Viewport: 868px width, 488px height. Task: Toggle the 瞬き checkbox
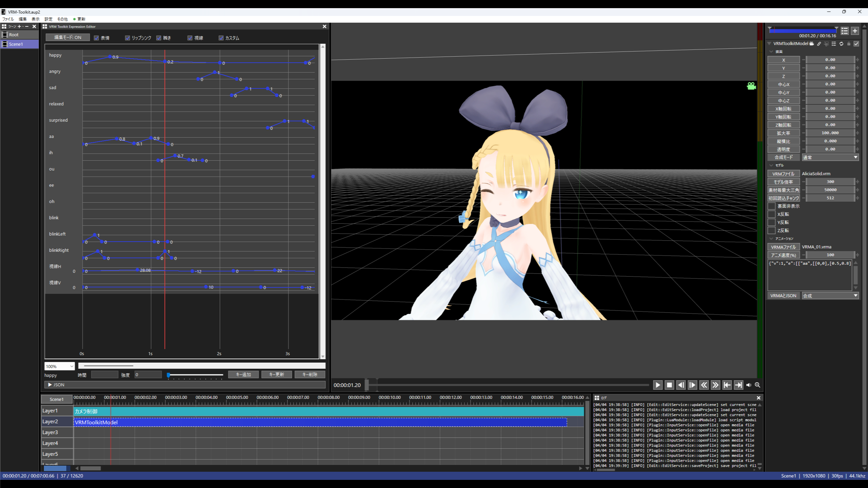(159, 38)
